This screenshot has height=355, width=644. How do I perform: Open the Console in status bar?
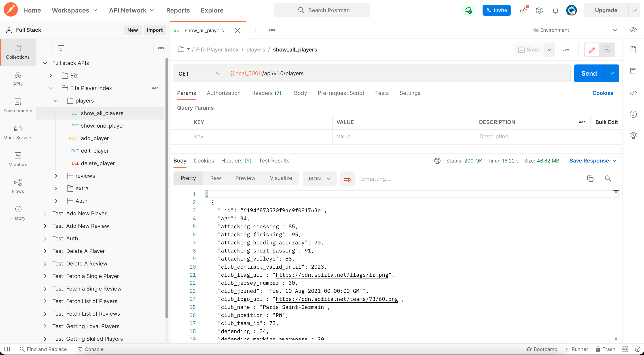point(91,349)
